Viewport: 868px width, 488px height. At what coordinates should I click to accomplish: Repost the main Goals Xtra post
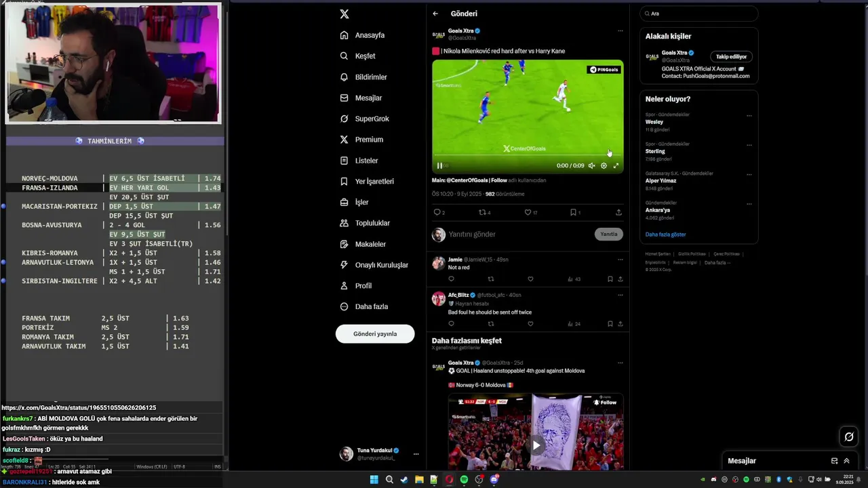click(483, 212)
